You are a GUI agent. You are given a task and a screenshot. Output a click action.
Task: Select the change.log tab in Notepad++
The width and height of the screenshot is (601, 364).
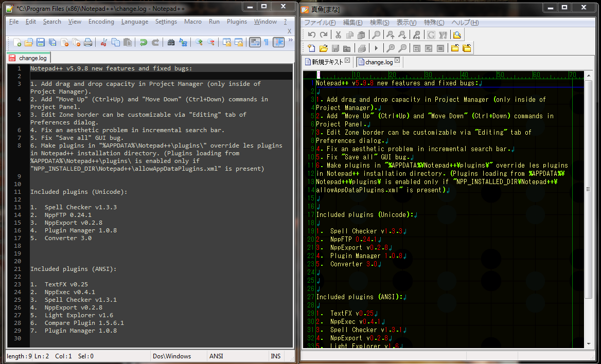29,58
